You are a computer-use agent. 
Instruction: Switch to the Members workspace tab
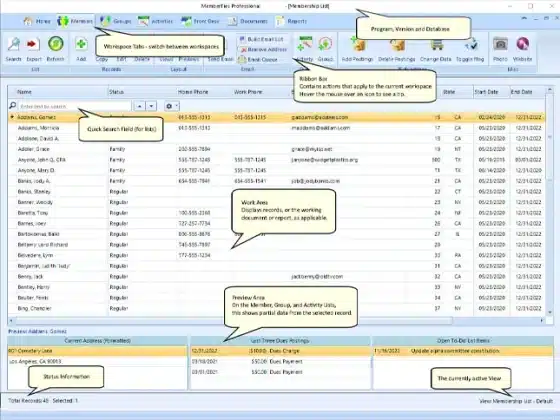(x=75, y=21)
